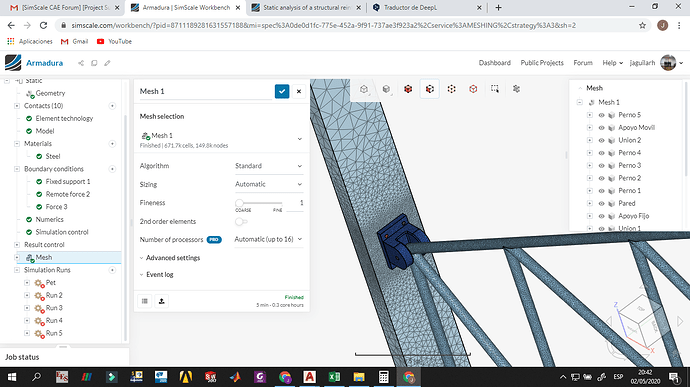The image size is (690, 387).
Task: Toggle visibility of Perno 1
Action: (601, 191)
